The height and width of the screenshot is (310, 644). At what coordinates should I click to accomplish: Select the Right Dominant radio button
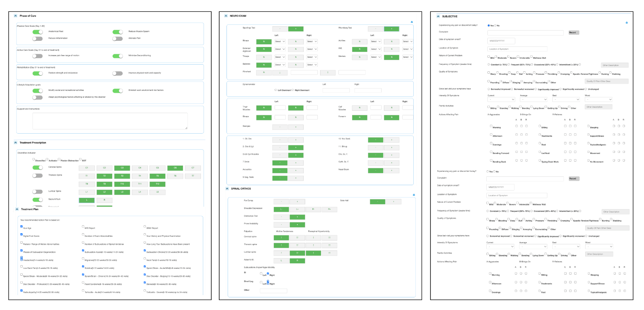293,90
